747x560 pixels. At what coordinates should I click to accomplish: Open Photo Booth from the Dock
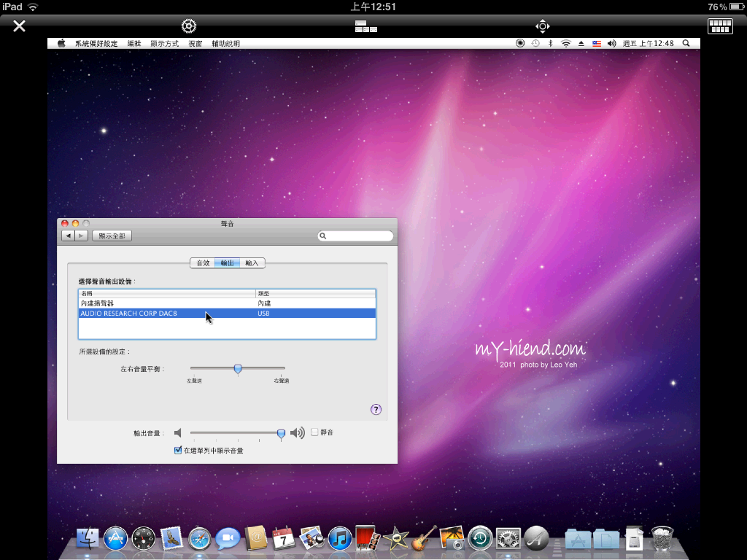pyautogui.click(x=368, y=537)
